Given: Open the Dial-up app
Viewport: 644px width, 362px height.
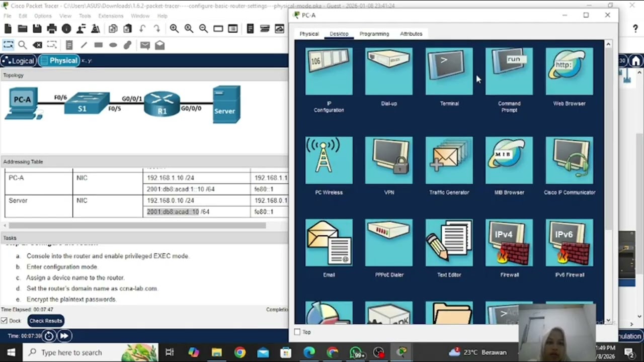Looking at the screenshot, I should [389, 71].
